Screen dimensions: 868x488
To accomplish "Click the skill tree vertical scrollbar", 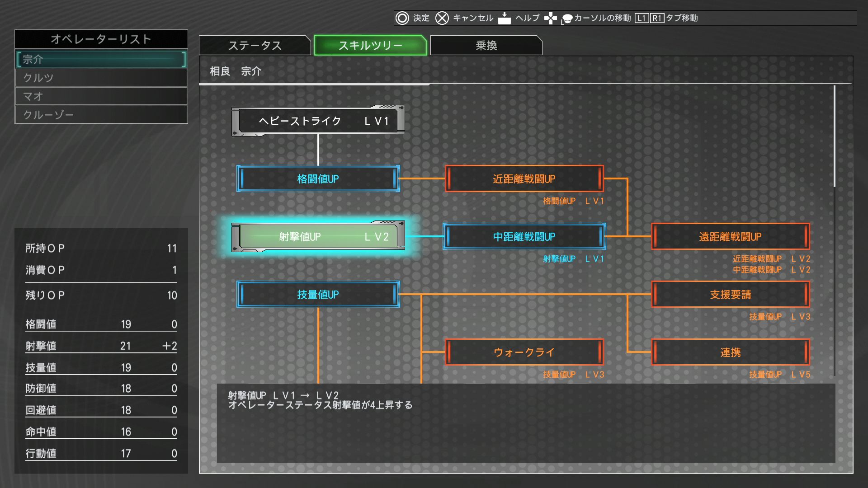I will pos(835,136).
